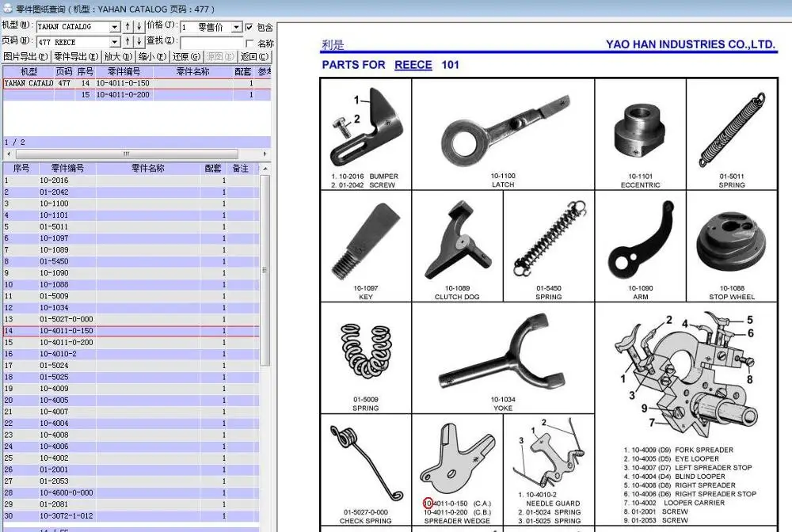792x532 pixels.
Task: Select part row 7 10-1089
Action: point(131,250)
